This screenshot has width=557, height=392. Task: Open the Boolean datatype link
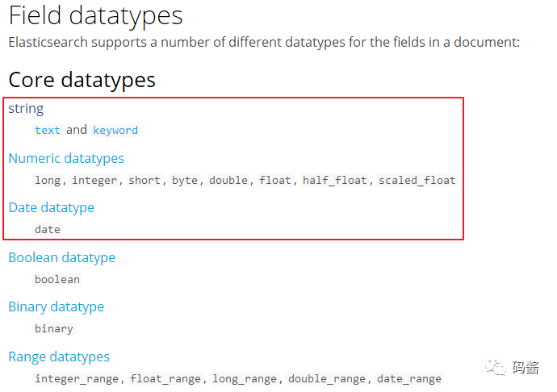coord(62,257)
